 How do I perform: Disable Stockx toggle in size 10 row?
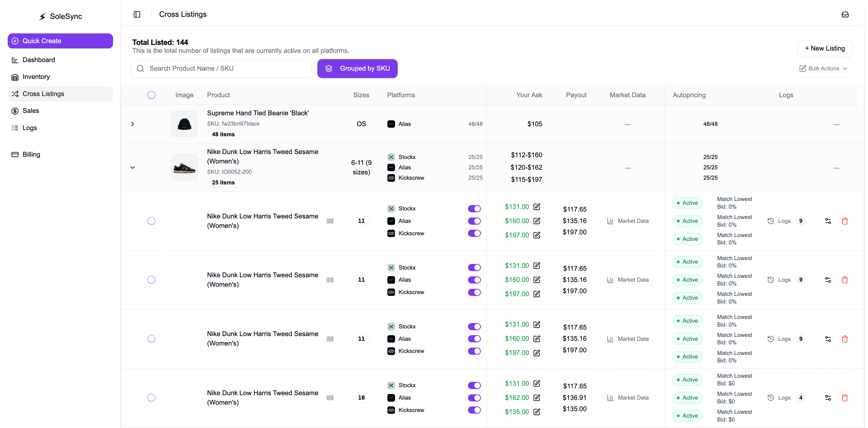point(474,385)
